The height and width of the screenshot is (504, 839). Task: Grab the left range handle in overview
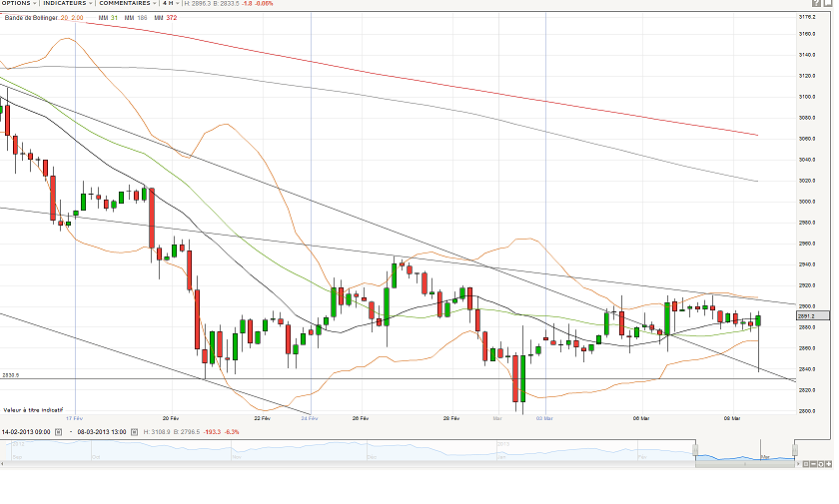696,451
